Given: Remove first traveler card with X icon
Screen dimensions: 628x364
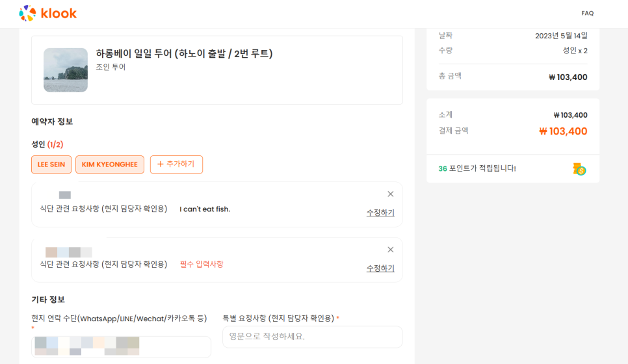Looking at the screenshot, I should [391, 194].
